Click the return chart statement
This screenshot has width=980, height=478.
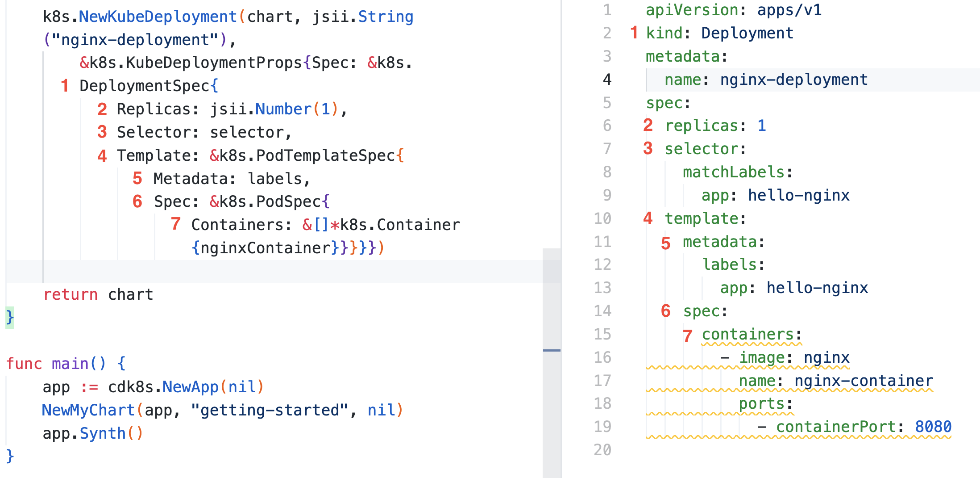click(97, 294)
